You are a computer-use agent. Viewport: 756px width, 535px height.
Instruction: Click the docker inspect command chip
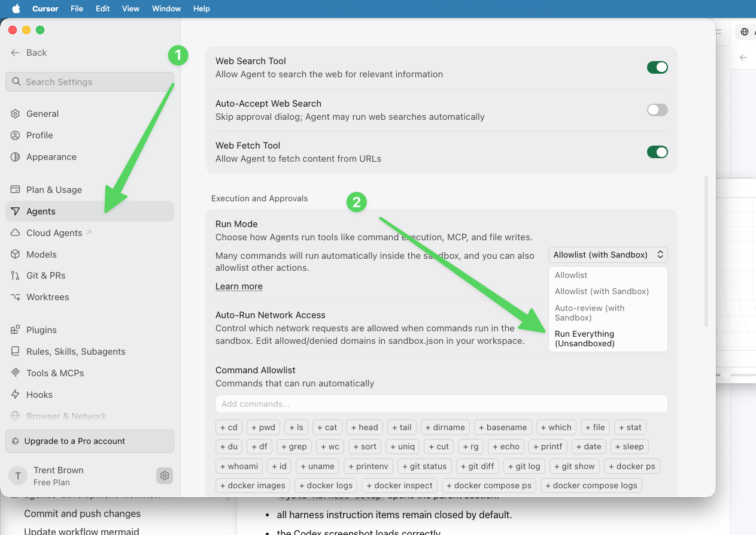[399, 485]
